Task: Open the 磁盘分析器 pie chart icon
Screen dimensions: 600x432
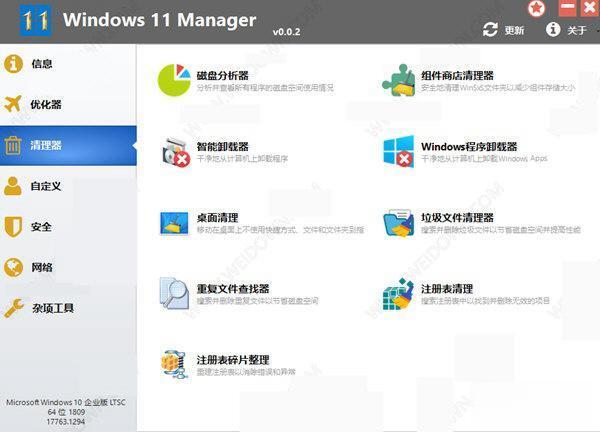Action: click(174, 81)
